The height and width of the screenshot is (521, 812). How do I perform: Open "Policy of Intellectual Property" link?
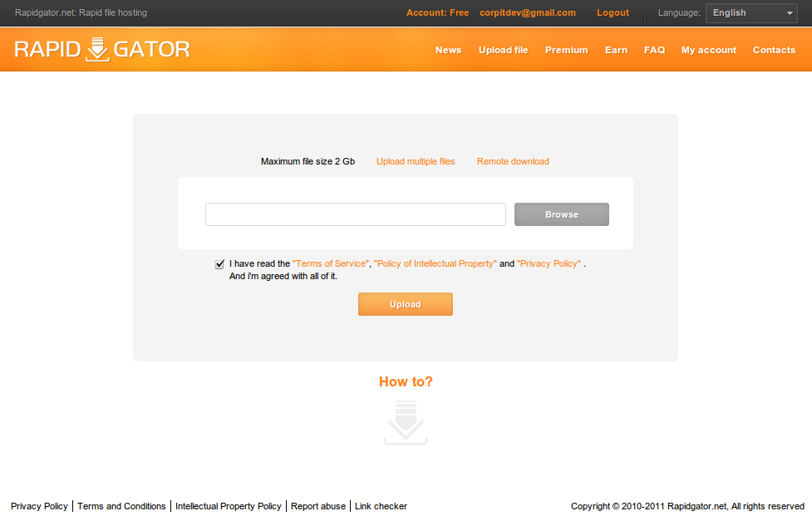click(x=435, y=263)
